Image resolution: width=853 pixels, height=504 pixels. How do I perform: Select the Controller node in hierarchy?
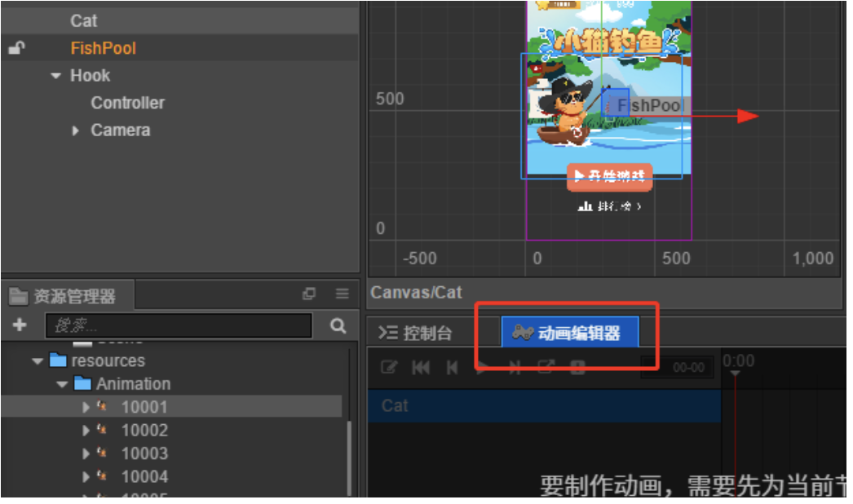(x=127, y=103)
